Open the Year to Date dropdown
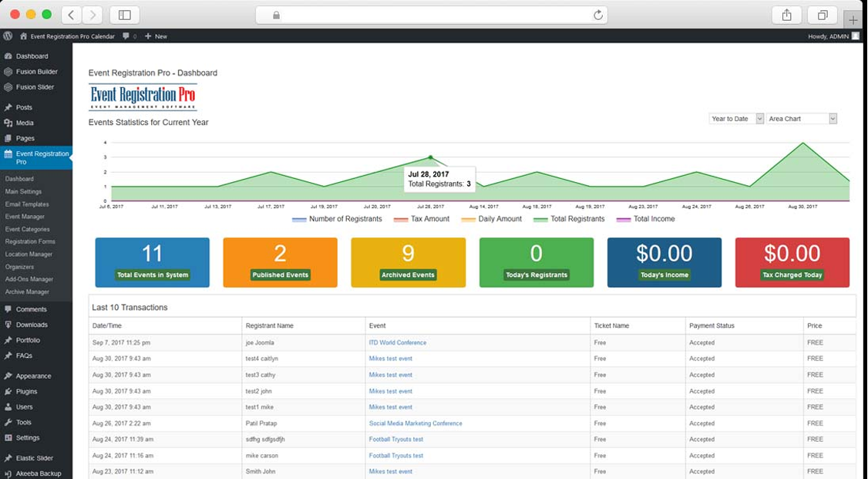868x479 pixels. pos(736,119)
